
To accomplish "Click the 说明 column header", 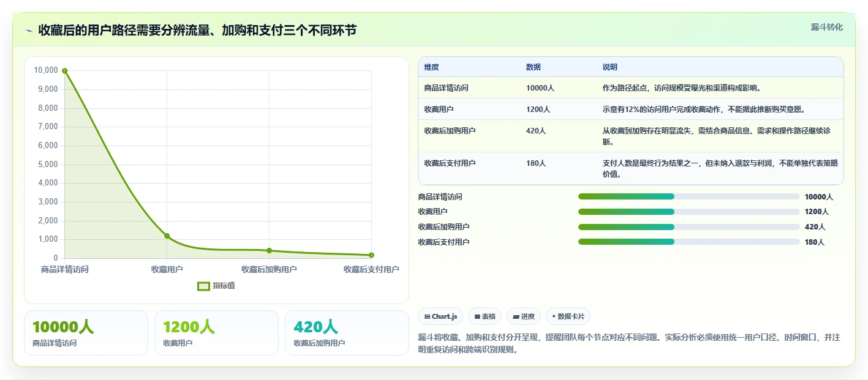I will [x=610, y=67].
